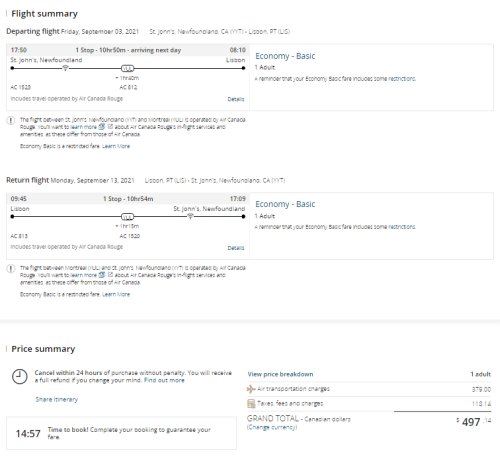Select the return Economy - Basic fare heading
Screen dimensions: 500x461
pos(285,204)
